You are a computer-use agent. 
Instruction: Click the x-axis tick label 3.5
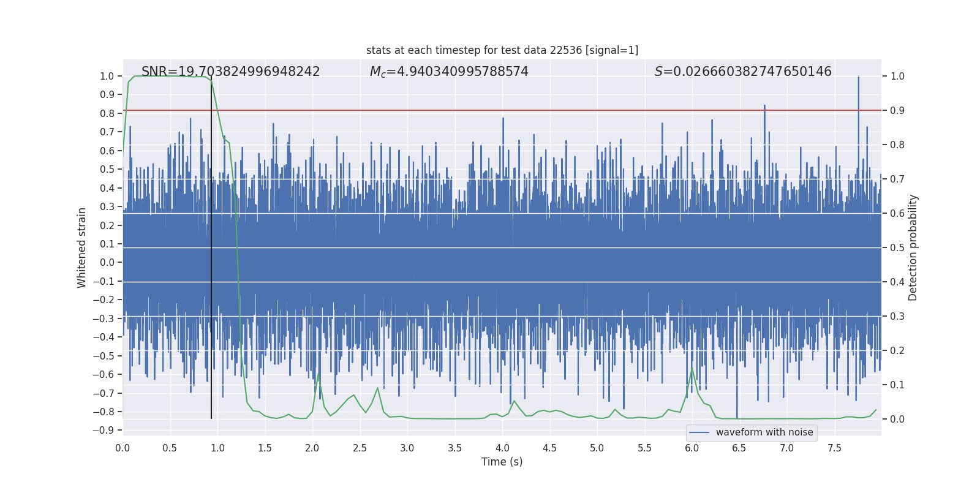(x=454, y=448)
